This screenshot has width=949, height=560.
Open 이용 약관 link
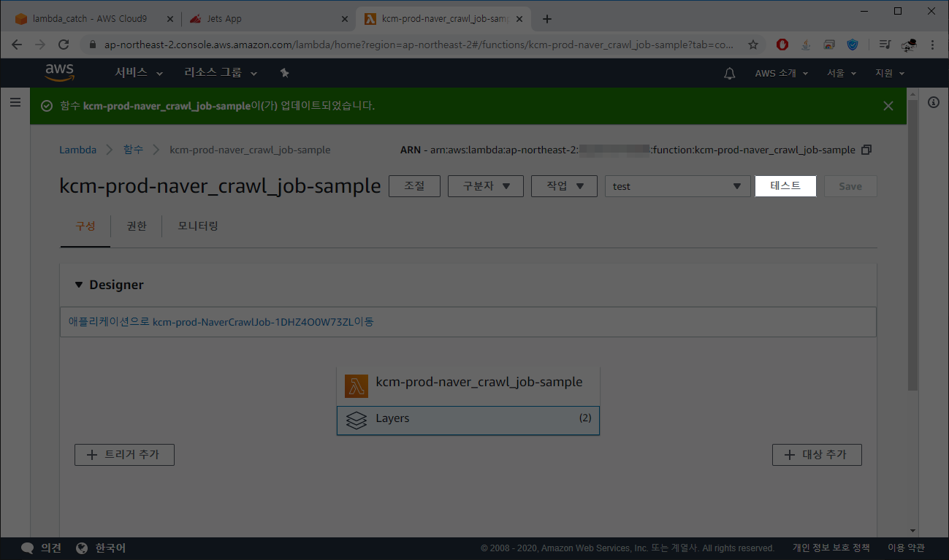906,548
